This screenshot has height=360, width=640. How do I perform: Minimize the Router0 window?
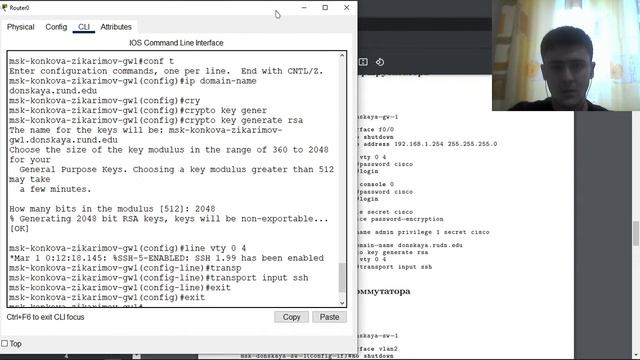304,7
